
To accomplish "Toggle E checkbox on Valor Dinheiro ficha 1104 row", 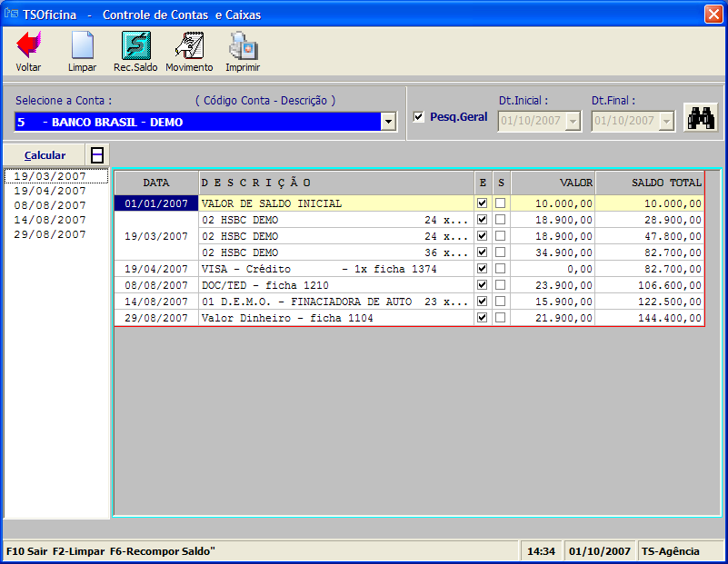I will (482, 318).
